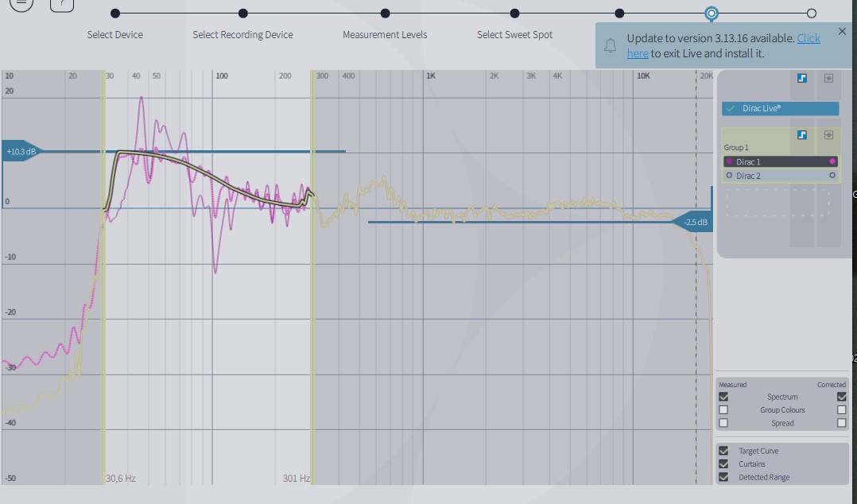Click the blue step-curve icon in Group 1

point(802,135)
